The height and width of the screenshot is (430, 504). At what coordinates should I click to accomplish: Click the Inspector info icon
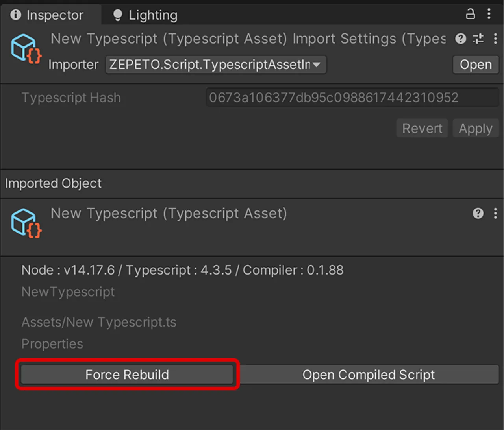[16, 15]
